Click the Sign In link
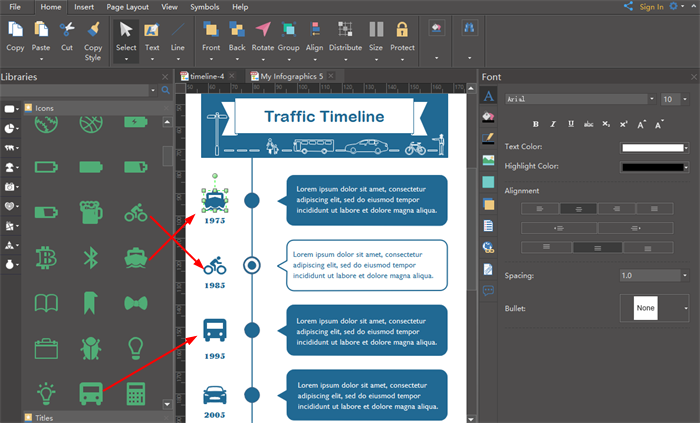Image resolution: width=700 pixels, height=423 pixels. (650, 7)
